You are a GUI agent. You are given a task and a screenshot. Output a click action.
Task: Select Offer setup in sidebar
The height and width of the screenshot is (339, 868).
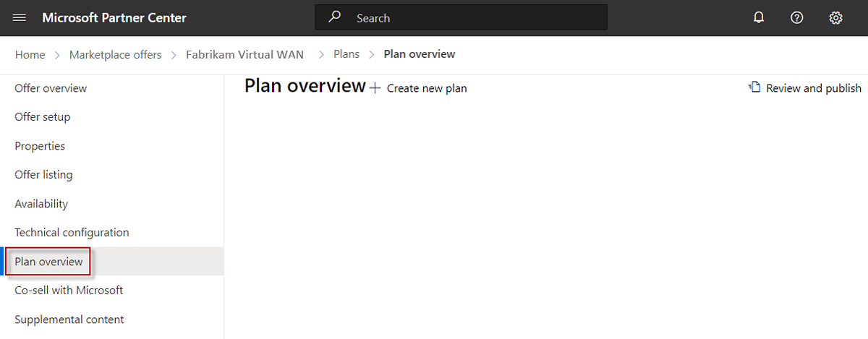[43, 117]
